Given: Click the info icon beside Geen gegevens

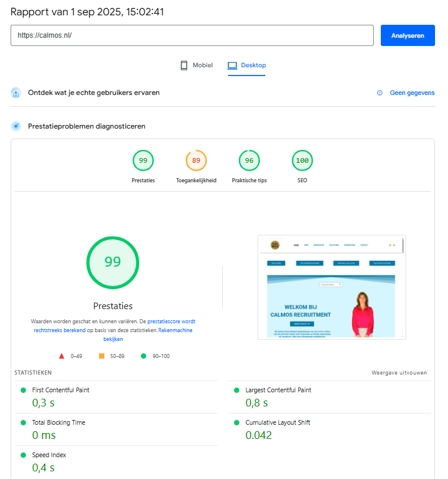Looking at the screenshot, I should (x=380, y=93).
